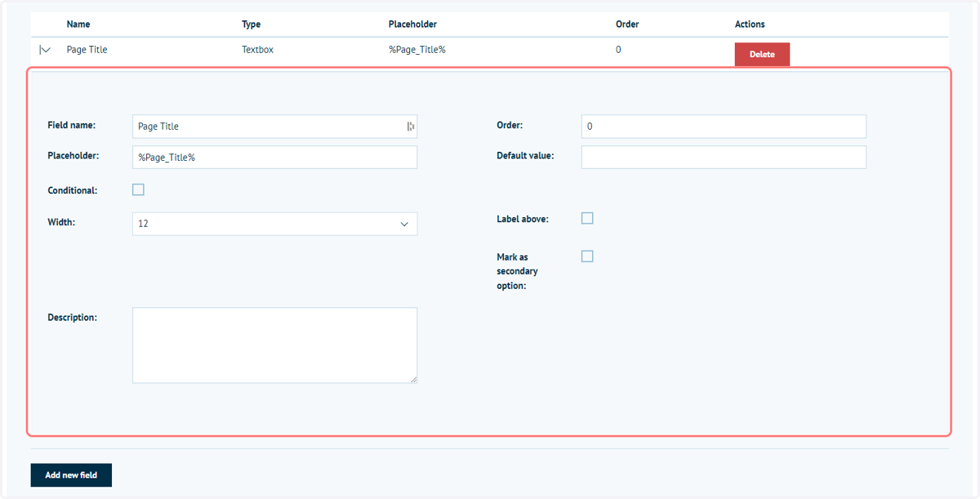Image resolution: width=980 pixels, height=499 pixels.
Task: Click icon inside Field name box
Action: (x=410, y=127)
